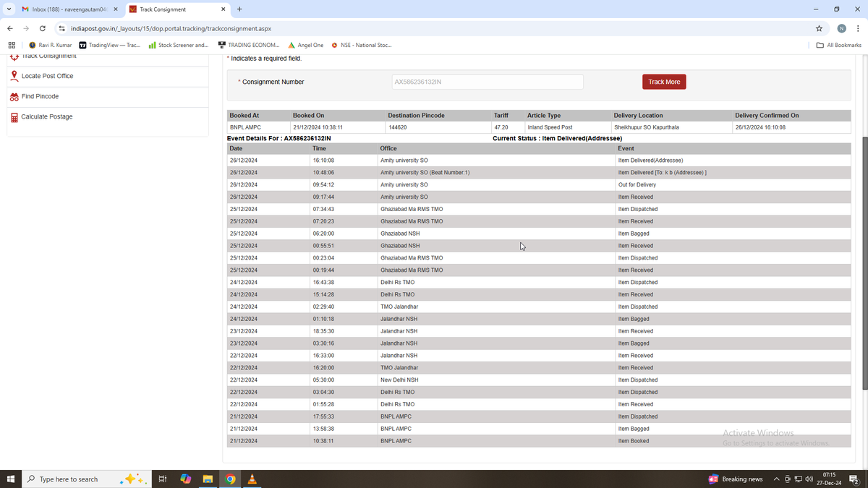Open the TRADING ECONOMICS bookmark

point(248,45)
